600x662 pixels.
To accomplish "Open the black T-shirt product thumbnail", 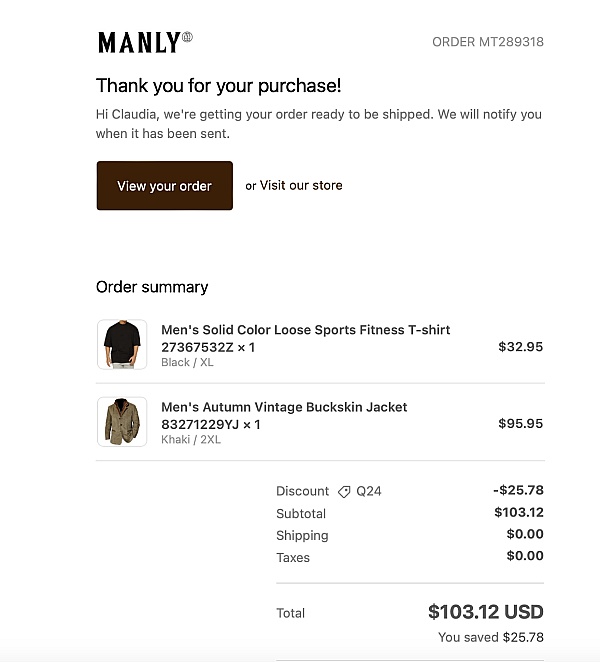I will point(122,345).
